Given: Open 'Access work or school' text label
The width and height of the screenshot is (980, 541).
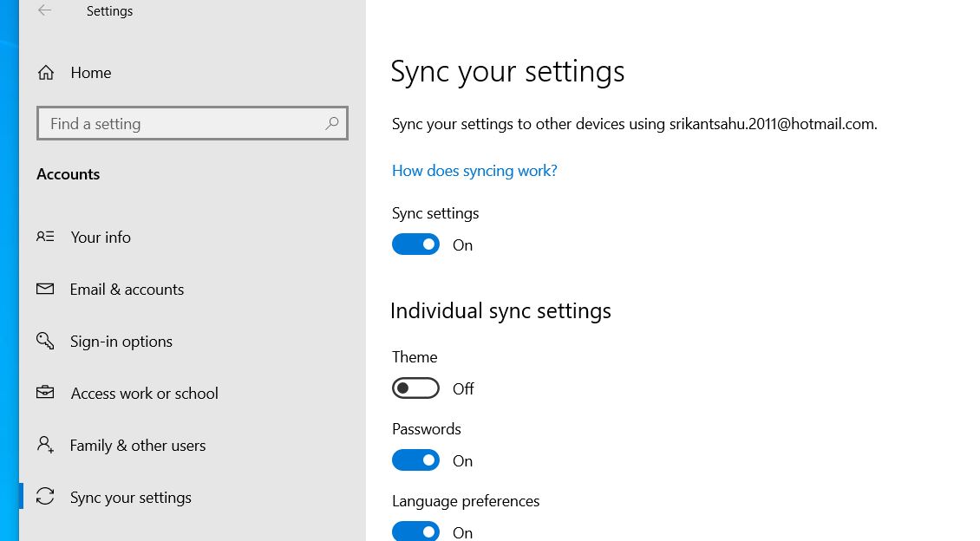Looking at the screenshot, I should (144, 393).
